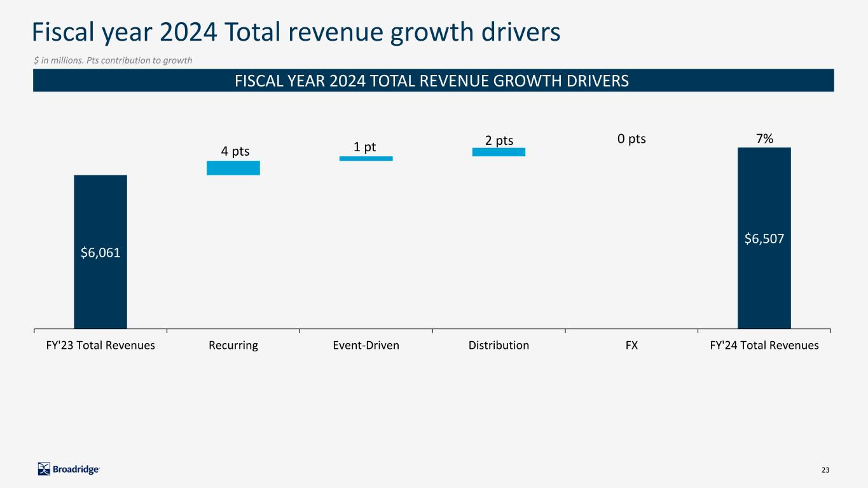This screenshot has height=488, width=868.
Task: Click the Distribution light blue bar
Action: click(x=499, y=152)
